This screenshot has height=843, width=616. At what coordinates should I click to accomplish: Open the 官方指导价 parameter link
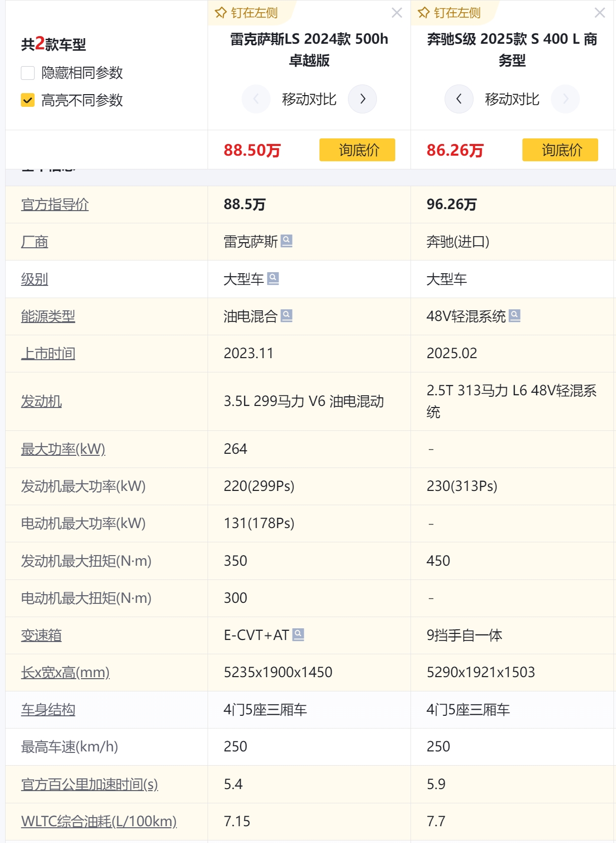[55, 205]
